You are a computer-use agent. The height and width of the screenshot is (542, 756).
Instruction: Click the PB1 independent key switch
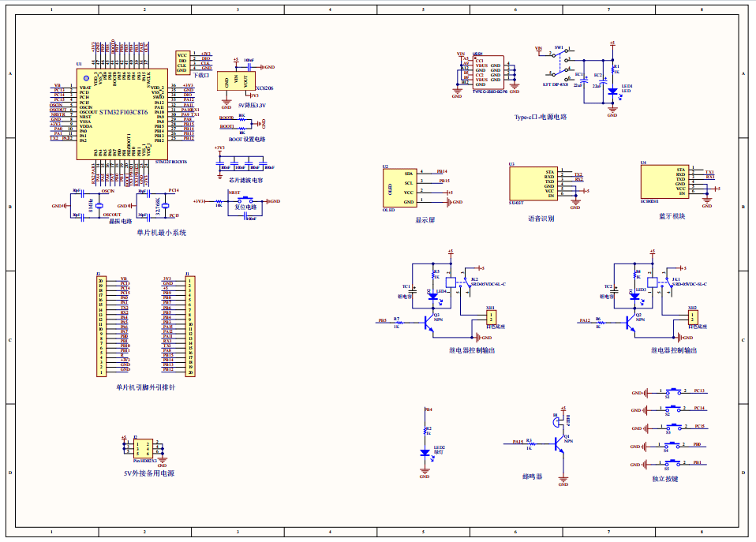673,463
